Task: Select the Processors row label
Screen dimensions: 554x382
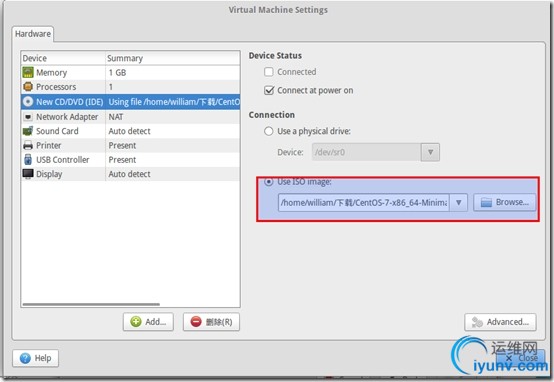Action: (x=56, y=87)
